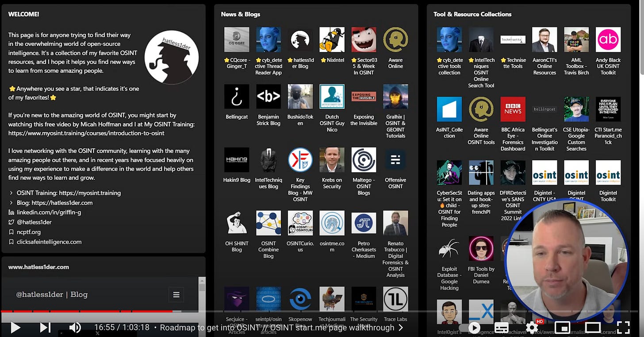Image resolution: width=644 pixels, height=337 pixels.
Task: Open IntelTechniques OSINT Online Search Tool
Action: coord(481,40)
